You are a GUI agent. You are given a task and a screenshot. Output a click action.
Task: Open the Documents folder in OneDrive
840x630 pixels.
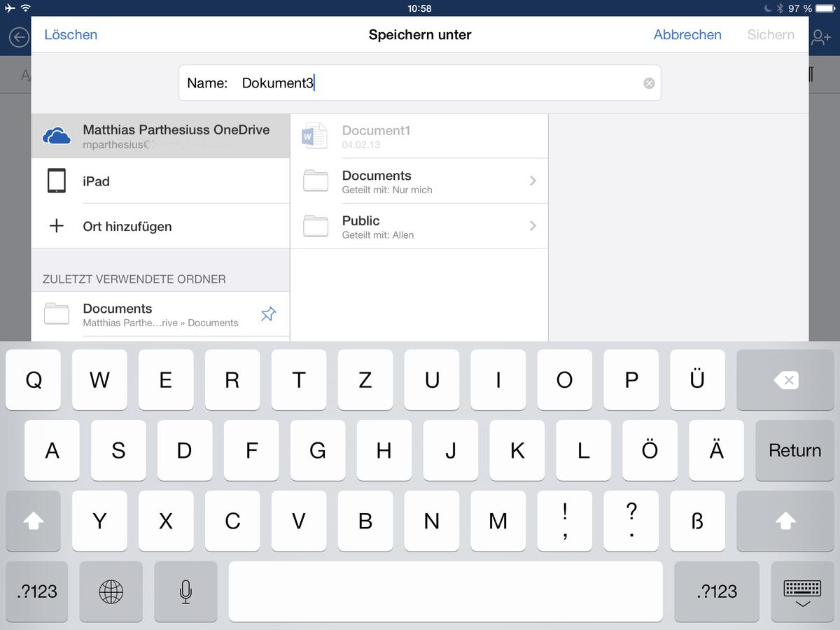click(419, 181)
